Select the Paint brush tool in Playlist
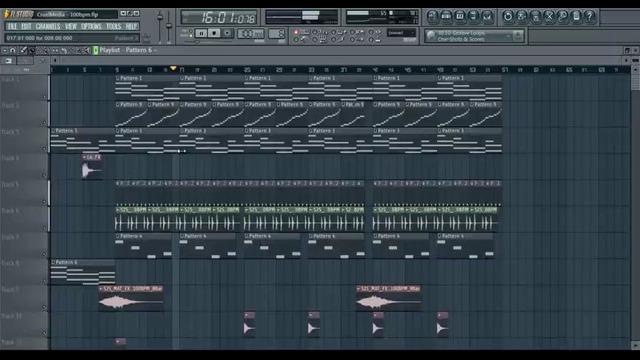 click(x=31, y=50)
